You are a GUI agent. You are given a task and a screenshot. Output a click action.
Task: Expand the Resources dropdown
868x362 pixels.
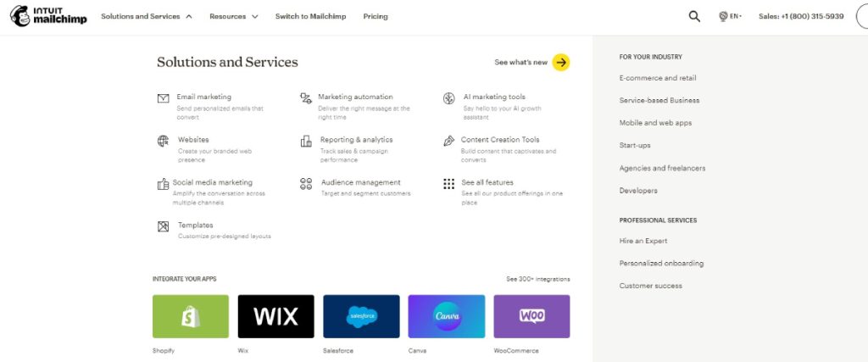(234, 17)
